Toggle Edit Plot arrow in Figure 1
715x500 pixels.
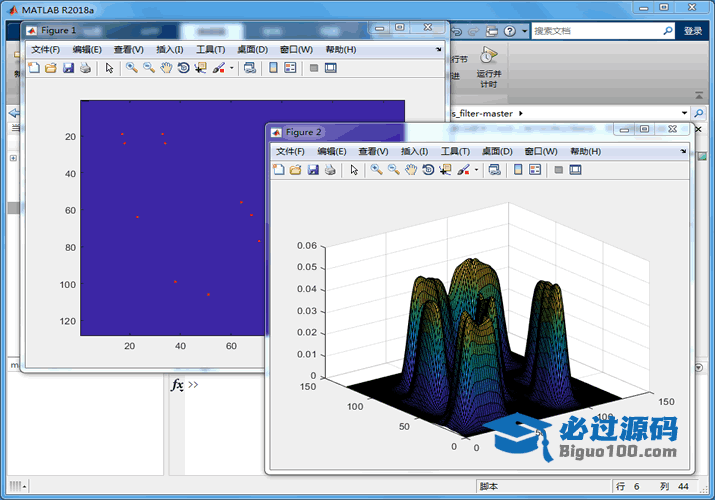click(108, 68)
